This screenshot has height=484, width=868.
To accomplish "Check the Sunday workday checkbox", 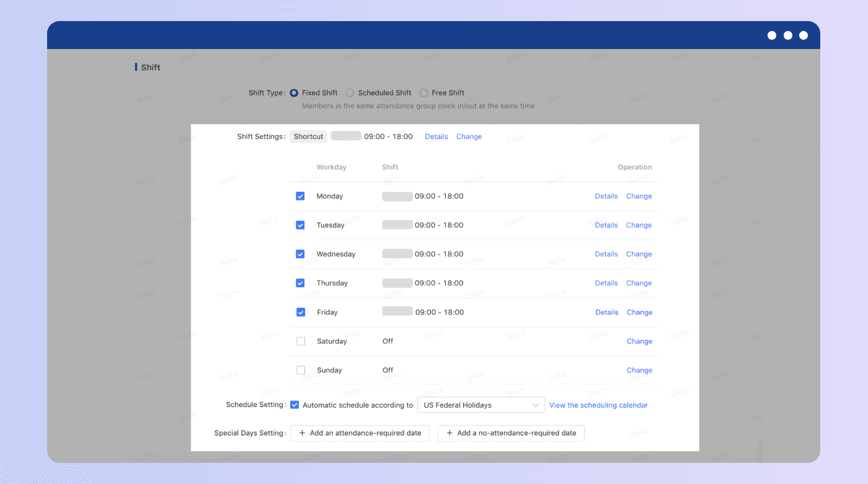I will point(301,370).
